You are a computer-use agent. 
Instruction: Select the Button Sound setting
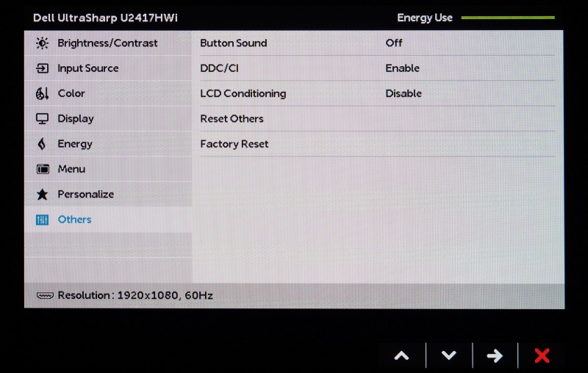pyautogui.click(x=233, y=43)
